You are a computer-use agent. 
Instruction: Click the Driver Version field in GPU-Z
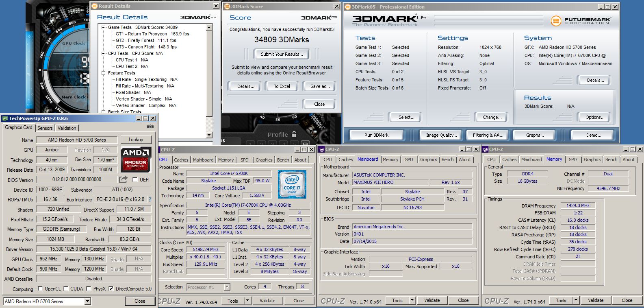tap(93, 249)
